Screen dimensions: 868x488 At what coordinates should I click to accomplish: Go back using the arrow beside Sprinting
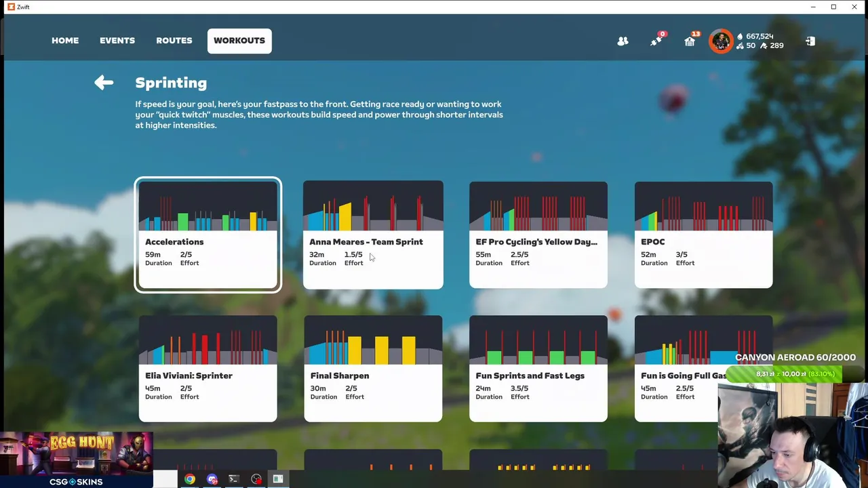click(x=104, y=83)
